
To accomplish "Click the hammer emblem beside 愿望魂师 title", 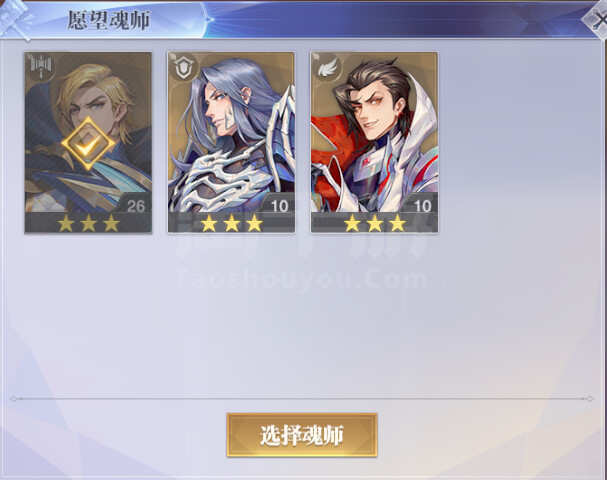I will pyautogui.click(x=15, y=19).
